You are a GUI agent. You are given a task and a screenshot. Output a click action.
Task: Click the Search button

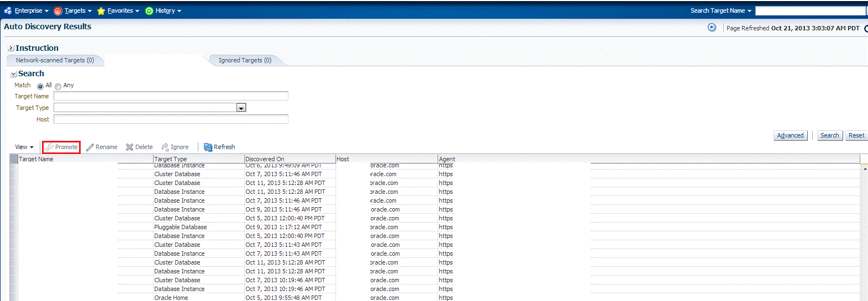click(x=829, y=135)
